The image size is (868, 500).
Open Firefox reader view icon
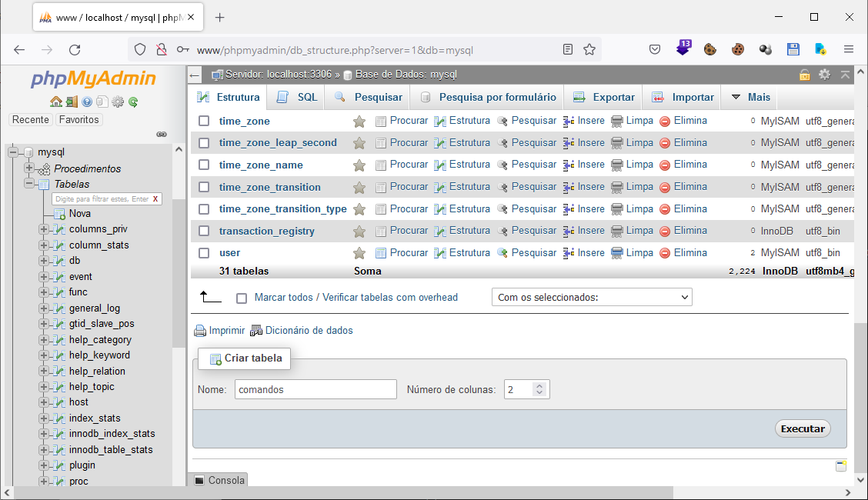point(567,50)
